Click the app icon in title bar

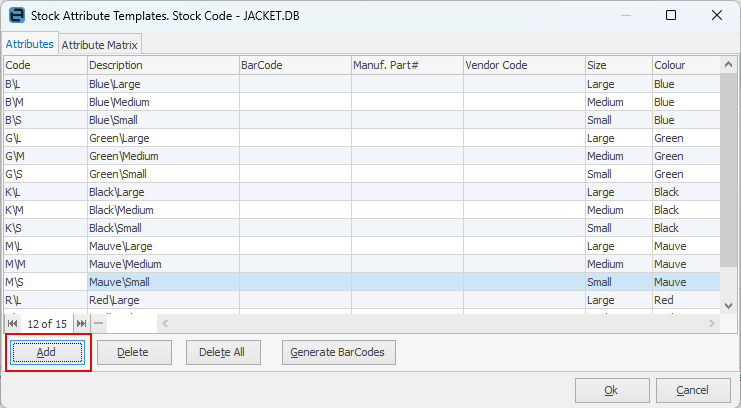point(17,15)
